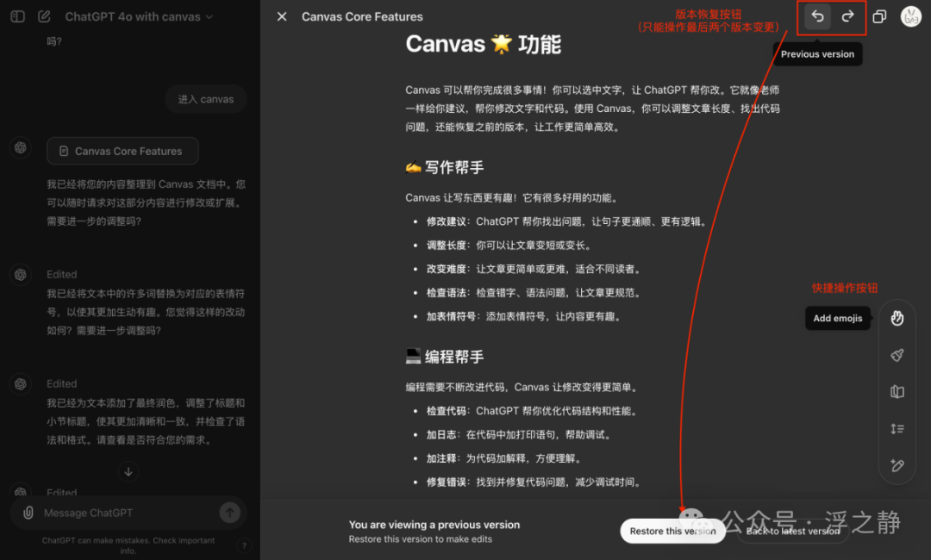Viewport: 931px width, 560px height.
Task: Start a new chat with the compose icon
Action: click(x=45, y=16)
